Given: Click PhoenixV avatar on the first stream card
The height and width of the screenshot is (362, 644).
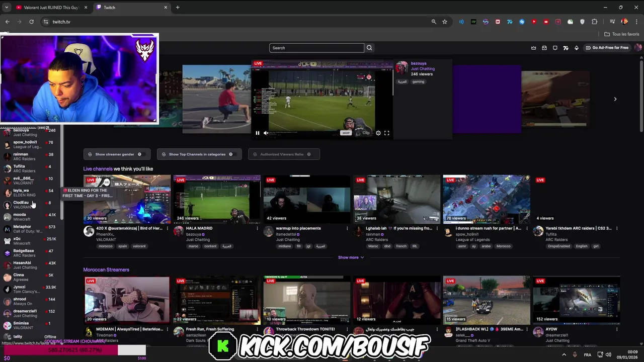Looking at the screenshot, I should (x=89, y=231).
